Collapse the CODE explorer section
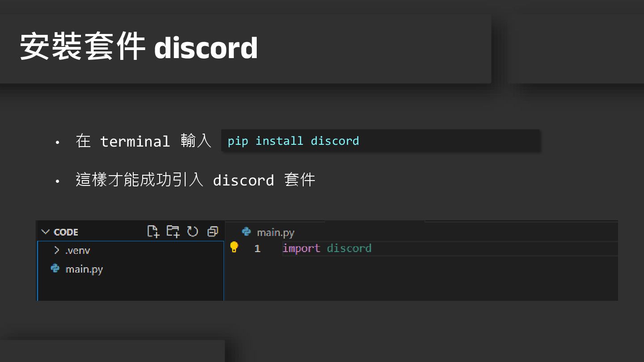Image resolution: width=644 pixels, height=362 pixels. point(45,232)
